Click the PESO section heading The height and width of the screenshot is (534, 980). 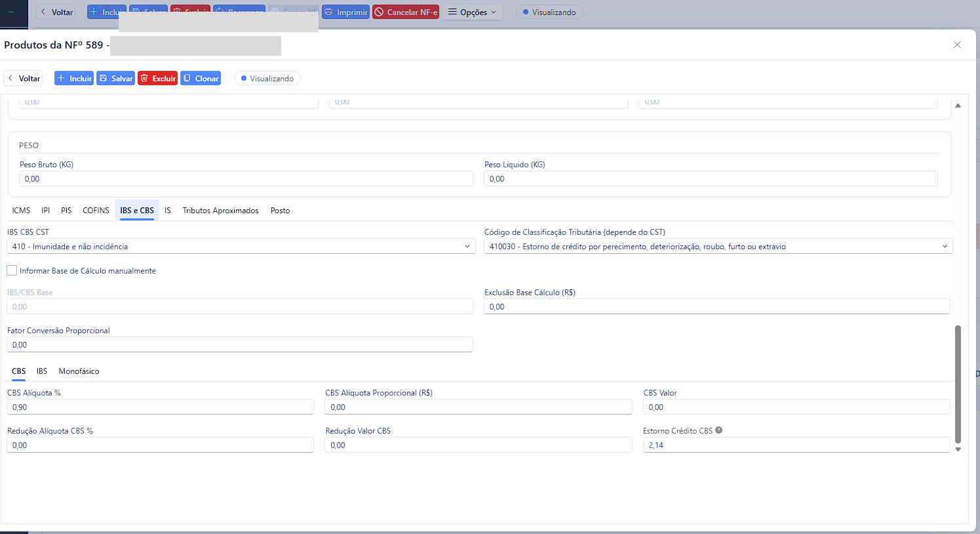pos(29,146)
